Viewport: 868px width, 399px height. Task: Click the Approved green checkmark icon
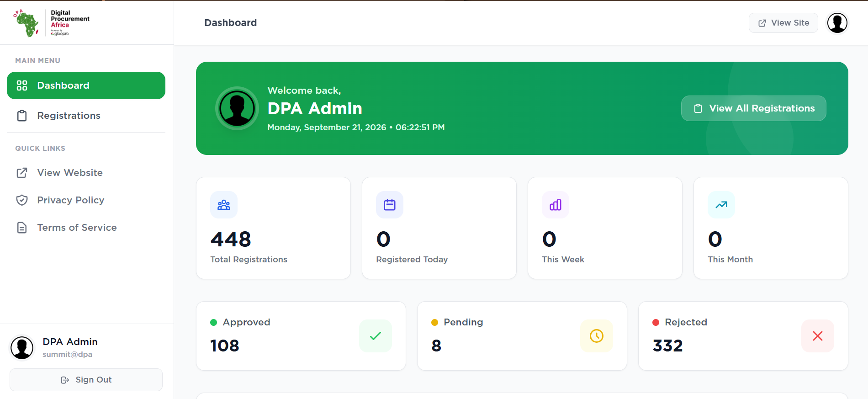coord(376,336)
